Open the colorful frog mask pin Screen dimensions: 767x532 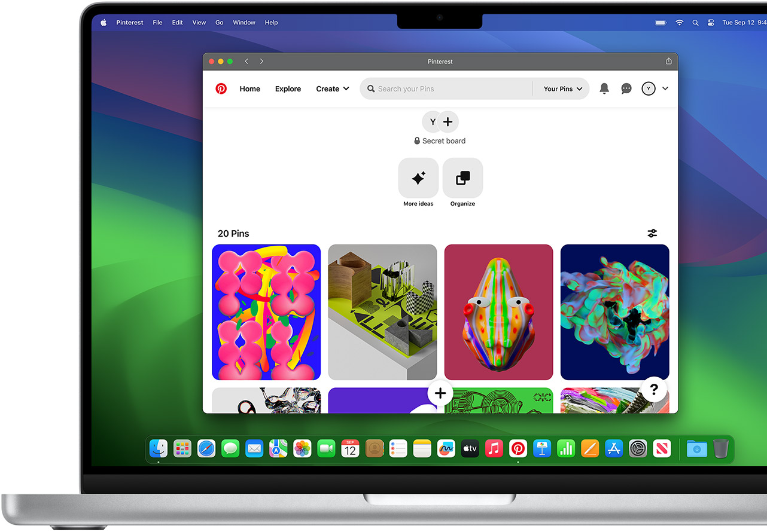pos(498,312)
